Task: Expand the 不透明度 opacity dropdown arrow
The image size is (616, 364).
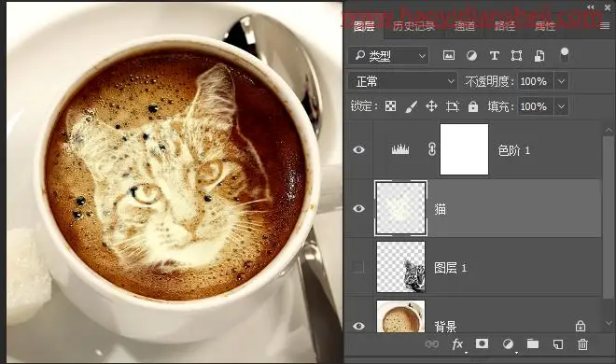Action: [561, 82]
